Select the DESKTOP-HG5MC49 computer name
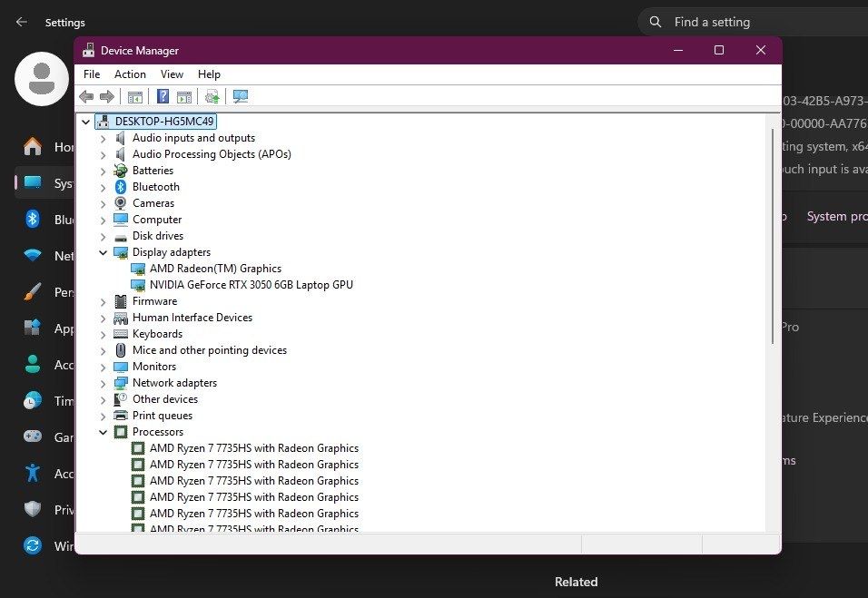868x598 pixels. click(164, 122)
